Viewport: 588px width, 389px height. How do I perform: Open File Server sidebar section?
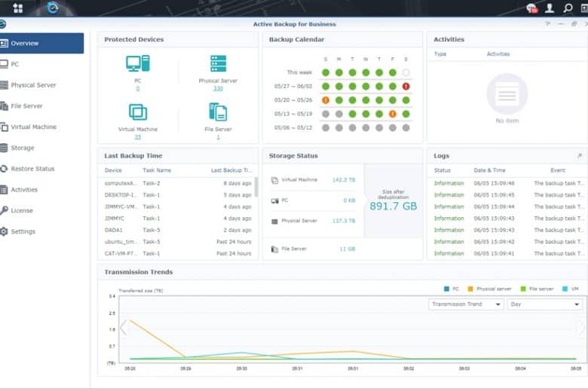(41, 106)
